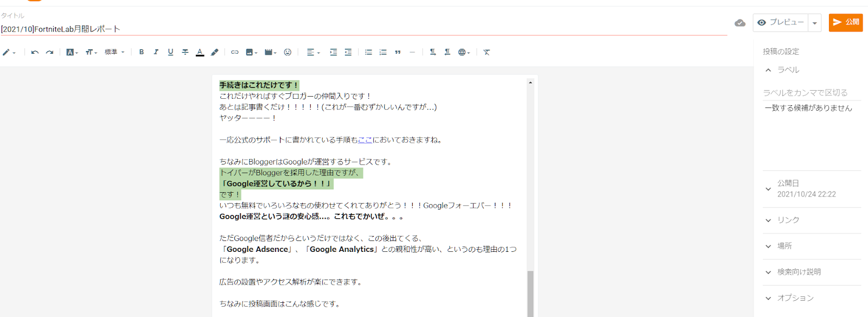This screenshot has width=868, height=317.
Task: Click the ここ hyperlink in the post
Action: 365,140
